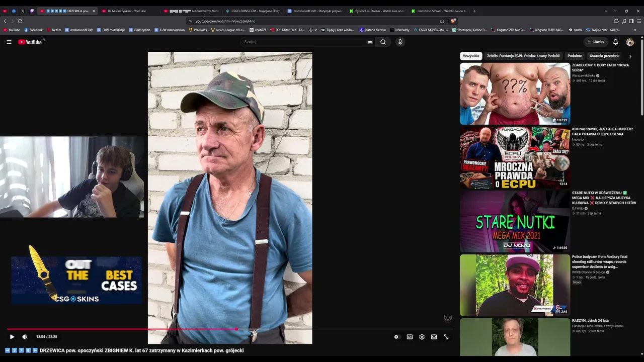The height and width of the screenshot is (362, 644).
Task: Expand hidden bookmarks with the double chevron
Action: (x=635, y=30)
